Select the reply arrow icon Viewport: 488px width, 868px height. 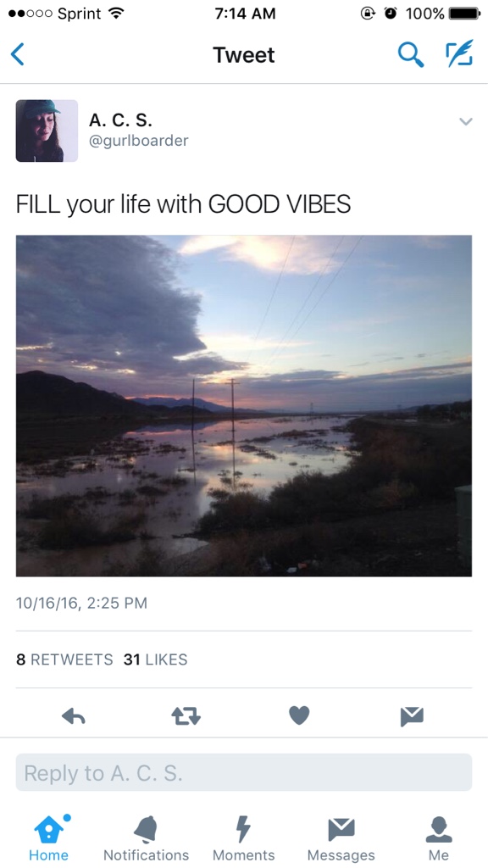[x=73, y=715]
